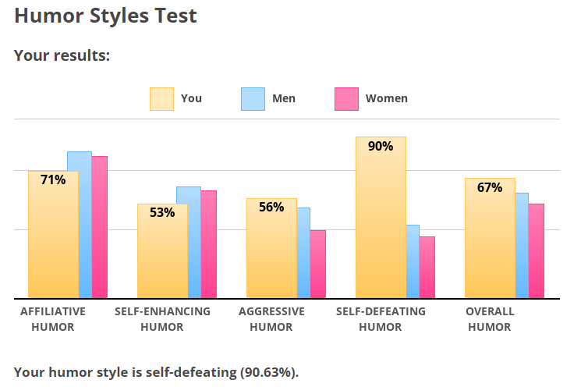The image size is (588, 387).
Task: Click the yellow "You" legend swatch
Action: tap(161, 99)
